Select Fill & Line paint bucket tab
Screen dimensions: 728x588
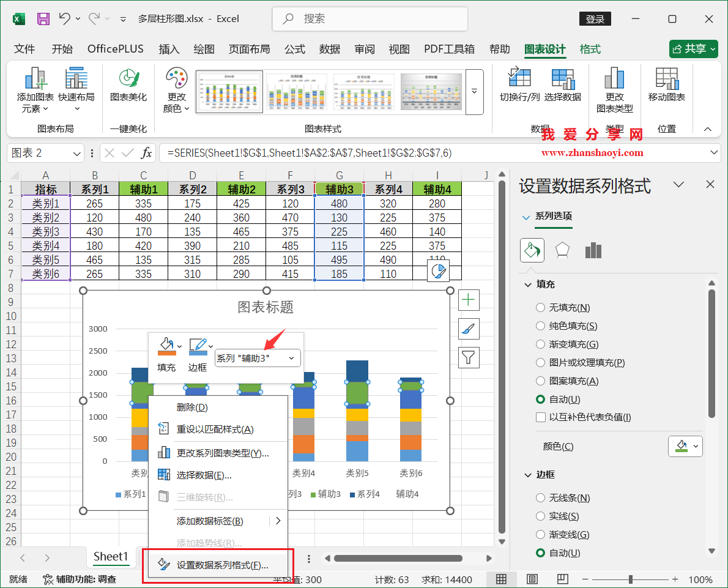[532, 250]
